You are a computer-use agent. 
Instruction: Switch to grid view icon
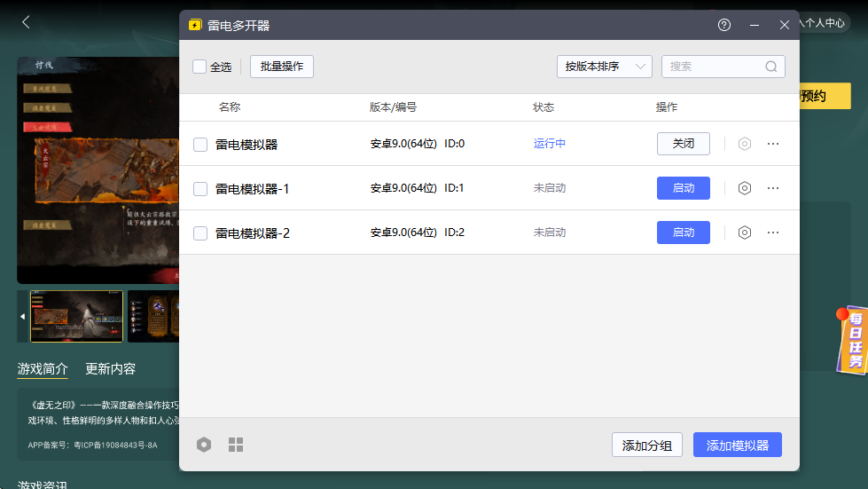click(x=236, y=445)
